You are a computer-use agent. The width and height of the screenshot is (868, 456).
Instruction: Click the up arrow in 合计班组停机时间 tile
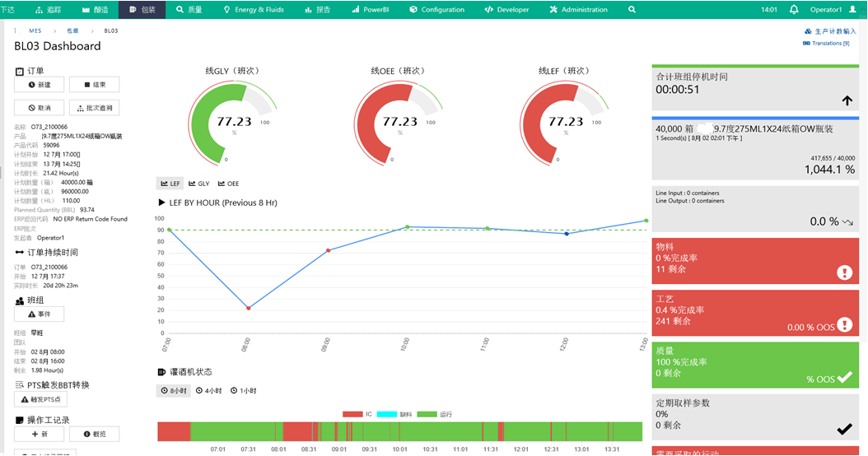(x=847, y=100)
